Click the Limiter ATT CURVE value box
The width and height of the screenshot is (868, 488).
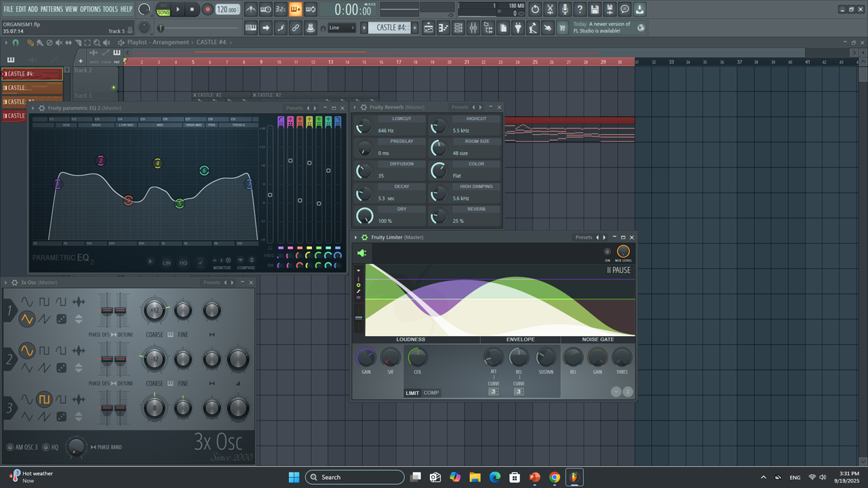click(494, 392)
